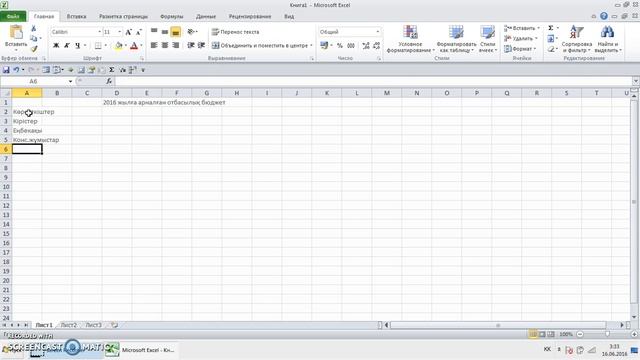640x360 pixels.
Task: Click Вставить cells button in Ячейки group
Action: click(x=521, y=28)
